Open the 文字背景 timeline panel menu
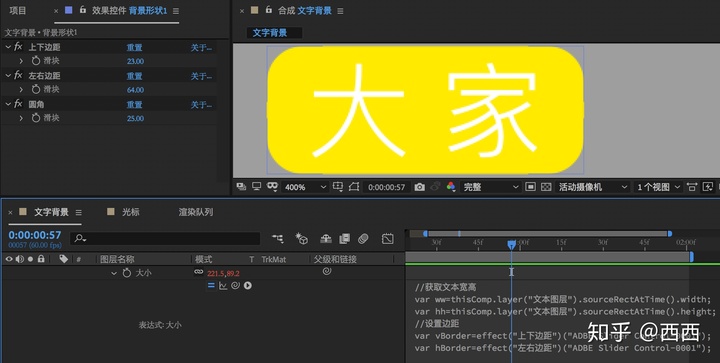 point(79,212)
